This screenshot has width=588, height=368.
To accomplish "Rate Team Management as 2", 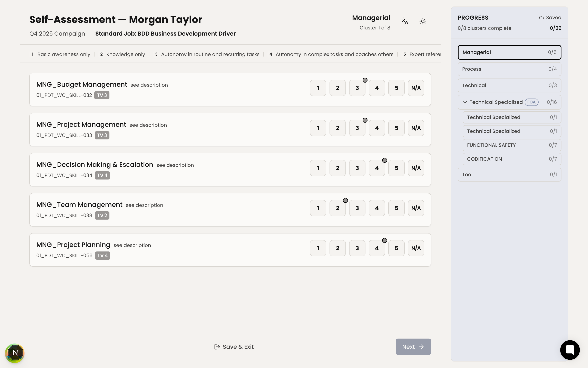I will click(x=337, y=208).
